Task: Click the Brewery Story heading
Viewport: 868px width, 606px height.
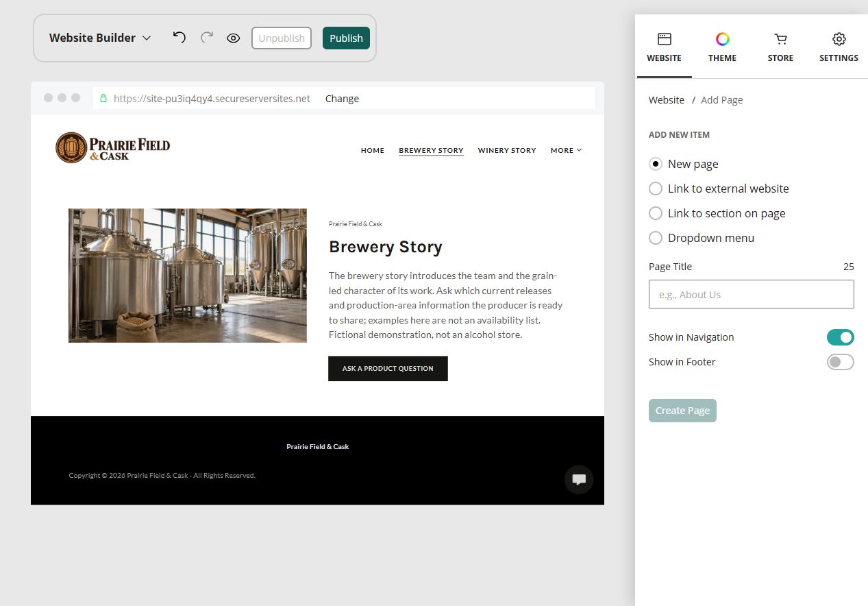Action: (386, 247)
